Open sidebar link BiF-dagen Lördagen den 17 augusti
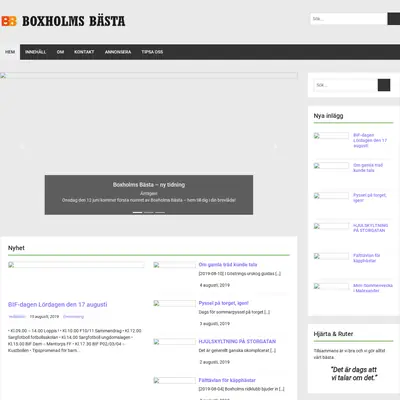The height and width of the screenshot is (400, 400). coord(370,140)
